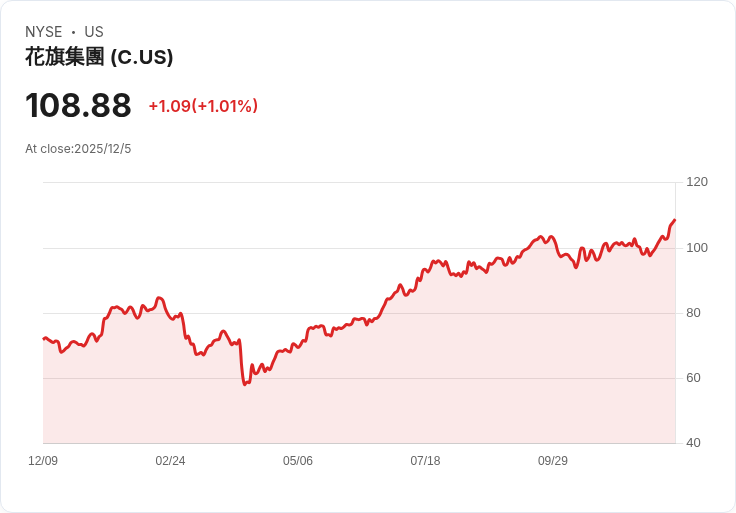This screenshot has width=736, height=513.
Task: Click the +1.09(+1.01%) price change
Action: [203, 106]
